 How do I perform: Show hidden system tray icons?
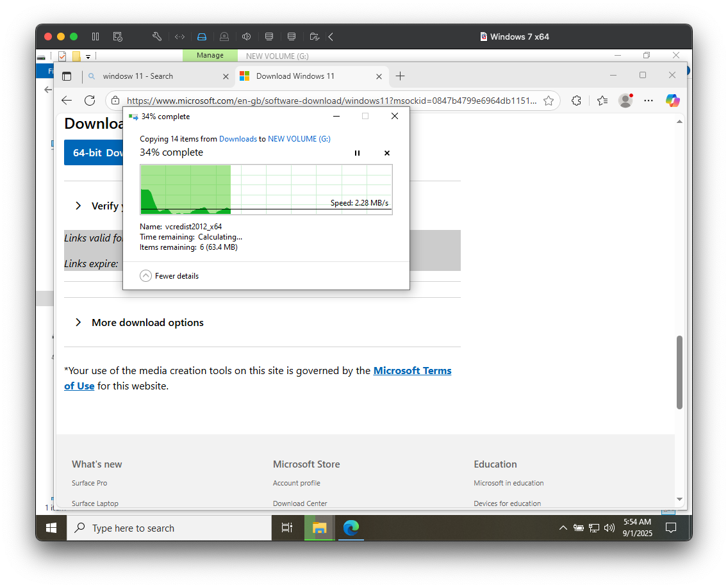563,528
